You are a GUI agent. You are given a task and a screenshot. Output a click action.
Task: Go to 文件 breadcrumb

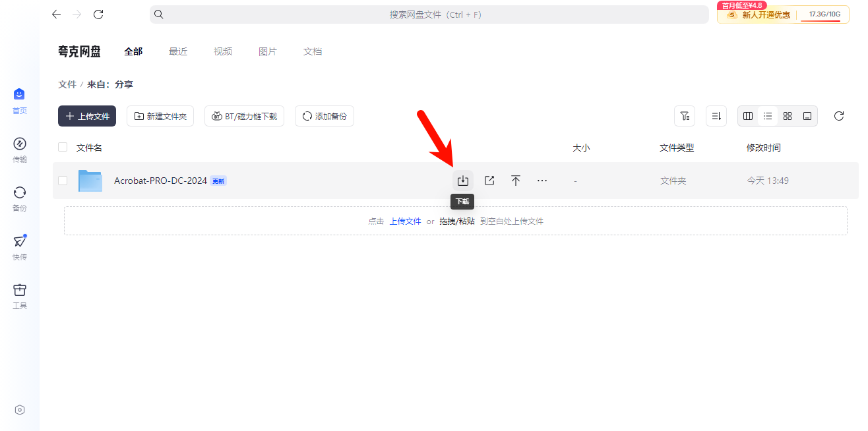(x=67, y=84)
